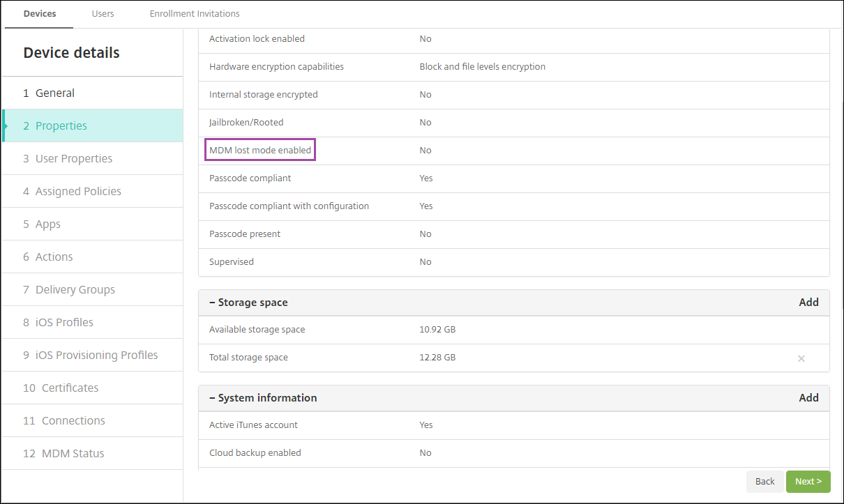Image resolution: width=844 pixels, height=504 pixels.
Task: Add a Storage space property
Action: pos(808,303)
